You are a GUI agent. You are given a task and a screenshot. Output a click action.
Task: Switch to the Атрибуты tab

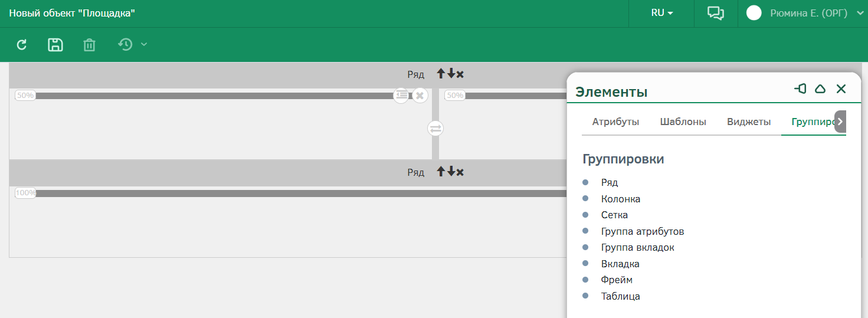(x=615, y=122)
